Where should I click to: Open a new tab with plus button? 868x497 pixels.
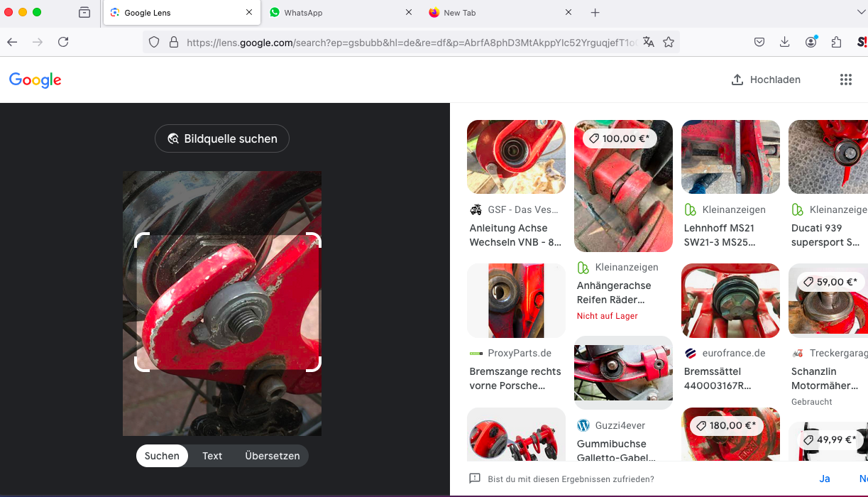tap(595, 13)
